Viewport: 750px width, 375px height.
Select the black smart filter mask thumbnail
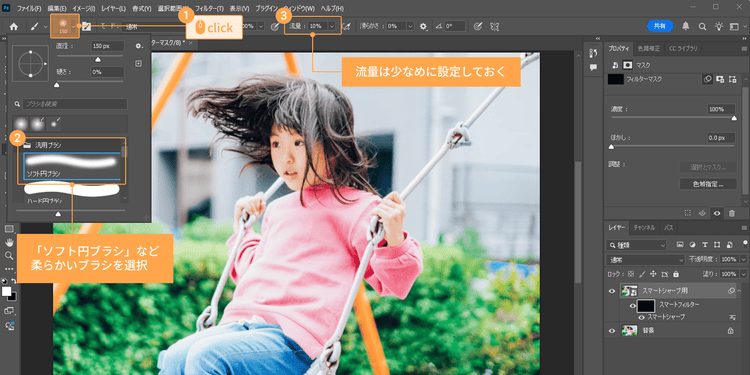tap(646, 306)
